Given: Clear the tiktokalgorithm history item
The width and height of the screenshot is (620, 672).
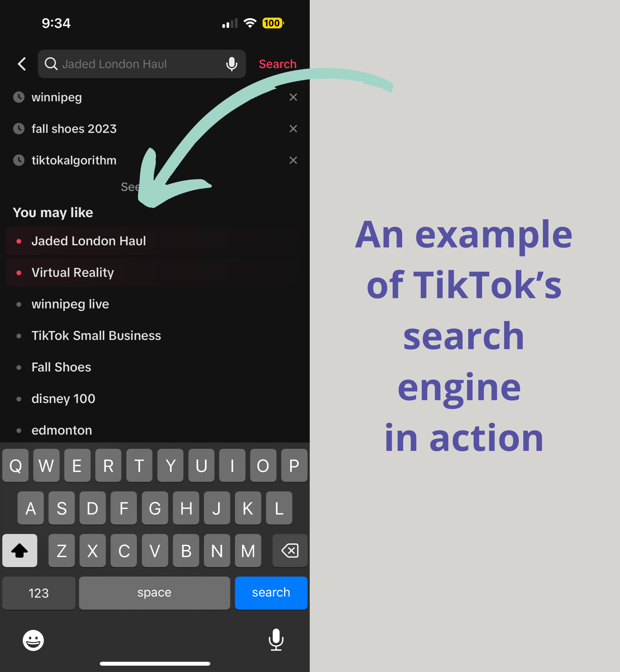Looking at the screenshot, I should tap(293, 160).
